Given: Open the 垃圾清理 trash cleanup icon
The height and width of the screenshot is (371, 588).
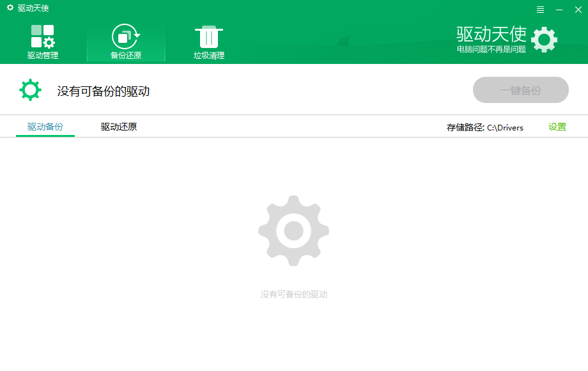Looking at the screenshot, I should tap(208, 37).
